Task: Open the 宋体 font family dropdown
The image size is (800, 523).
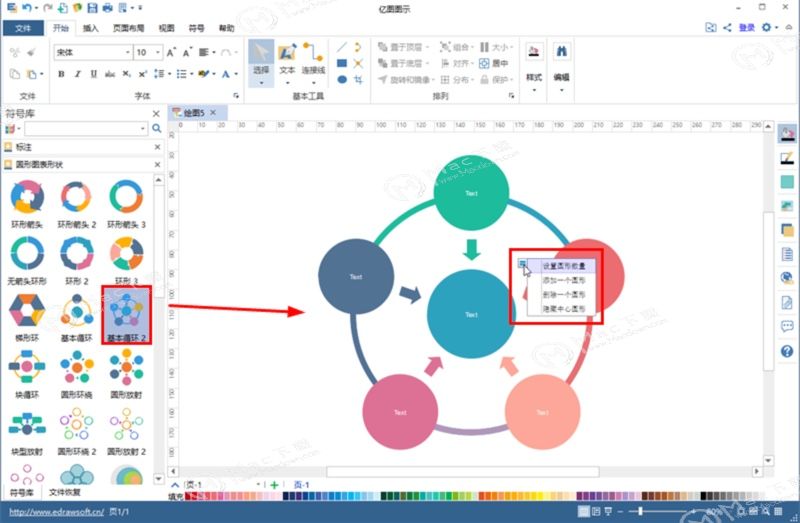Action: [x=128, y=52]
